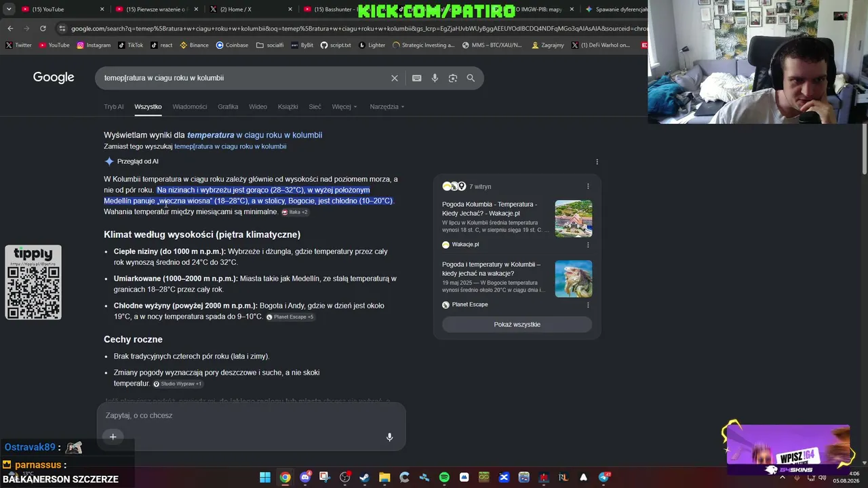
Task: Open Windows Start menu
Action: point(265,477)
